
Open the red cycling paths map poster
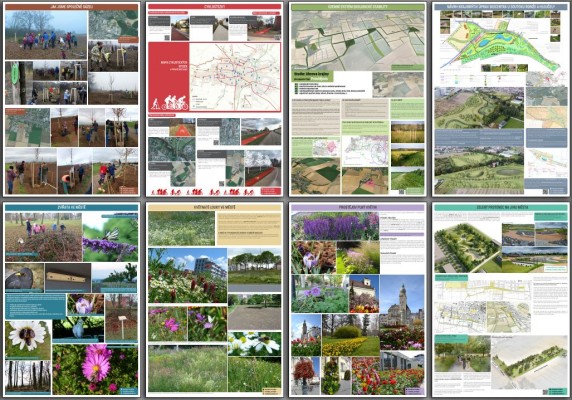[214, 99]
